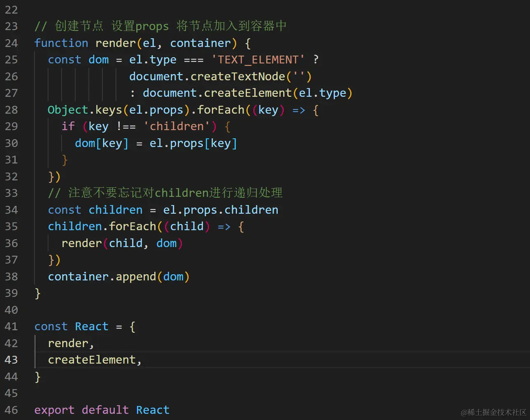Click 'container.append' on line 38
The width and height of the screenshot is (530, 420).
point(102,277)
